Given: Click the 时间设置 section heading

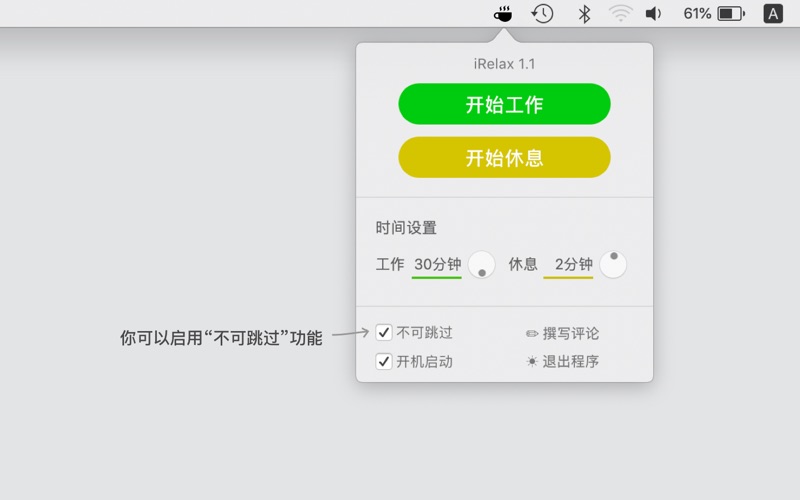Looking at the screenshot, I should pyautogui.click(x=406, y=228).
